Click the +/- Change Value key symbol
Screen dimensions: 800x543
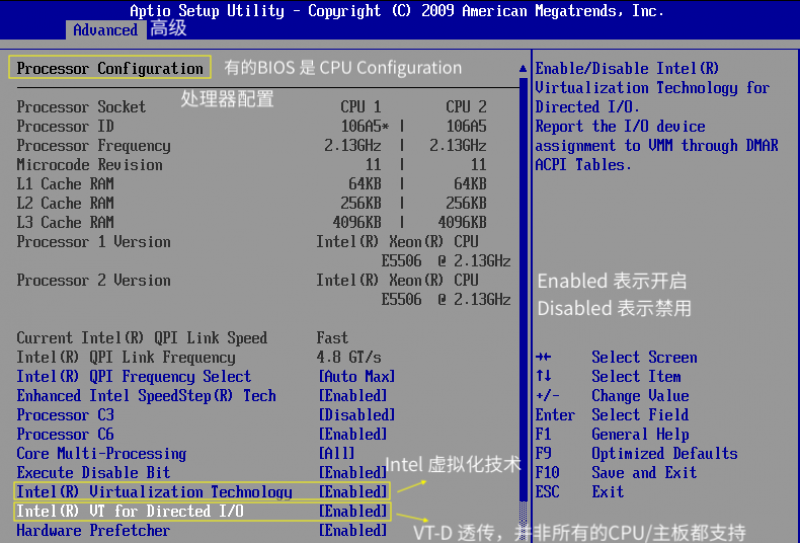pos(546,396)
